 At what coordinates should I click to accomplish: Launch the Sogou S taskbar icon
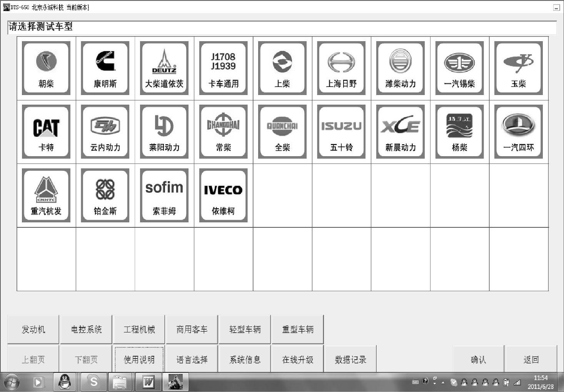[x=93, y=382]
